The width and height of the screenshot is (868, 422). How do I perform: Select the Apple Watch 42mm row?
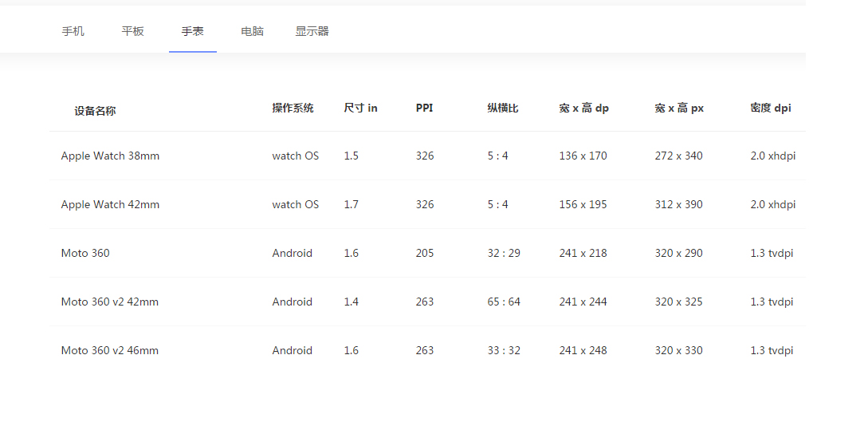(110, 205)
